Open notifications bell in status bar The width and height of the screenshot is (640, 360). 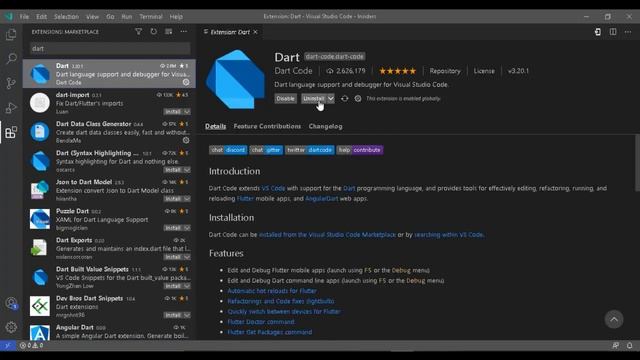(x=629, y=345)
